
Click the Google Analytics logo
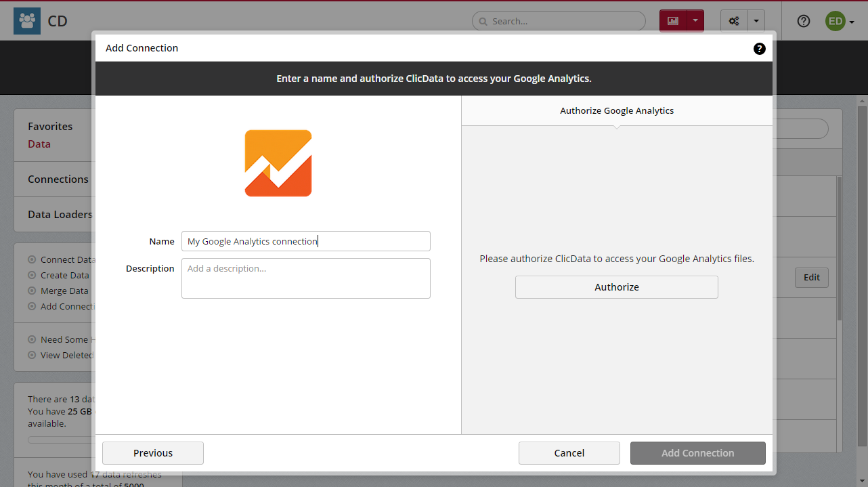(278, 163)
